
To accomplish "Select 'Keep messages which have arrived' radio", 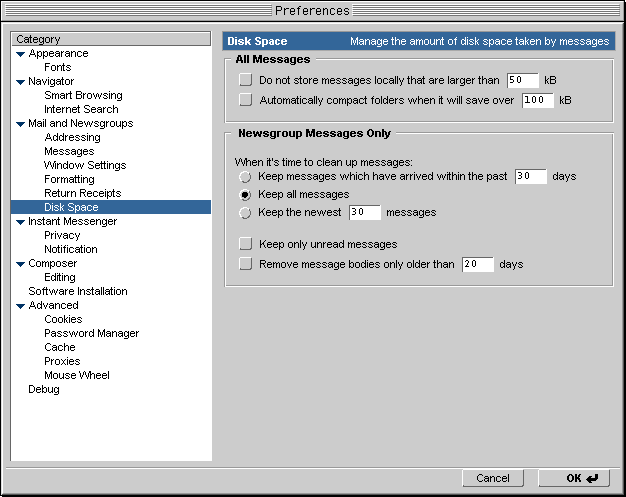I will pos(245,176).
